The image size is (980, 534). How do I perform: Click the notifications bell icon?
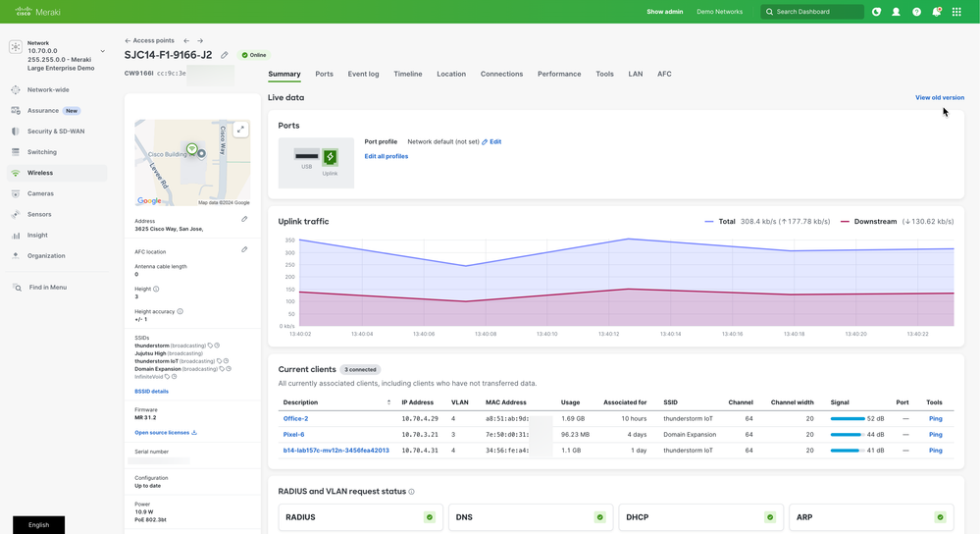(x=936, y=12)
